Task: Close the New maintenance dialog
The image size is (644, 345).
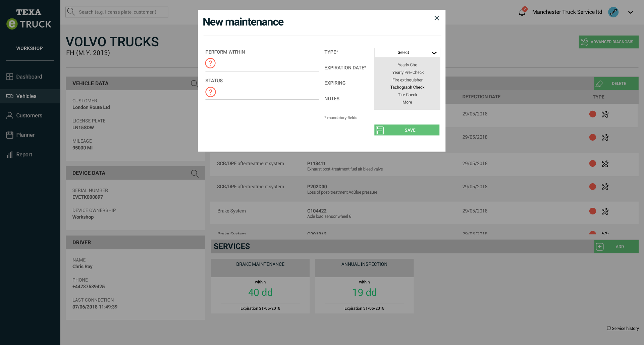Action: click(x=436, y=18)
